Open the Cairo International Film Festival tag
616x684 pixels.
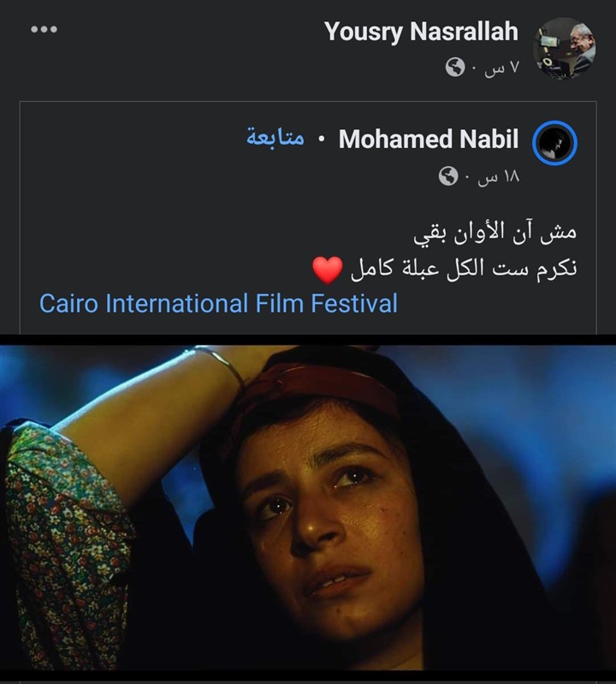click(218, 303)
